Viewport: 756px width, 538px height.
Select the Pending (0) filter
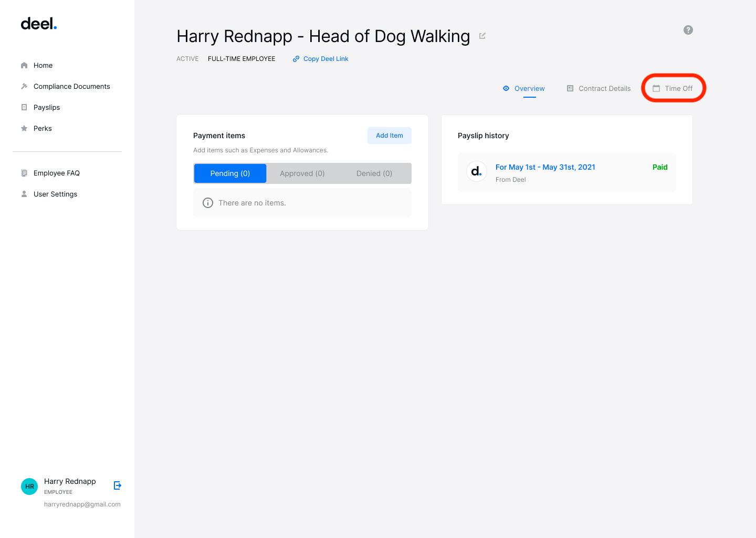click(x=230, y=173)
